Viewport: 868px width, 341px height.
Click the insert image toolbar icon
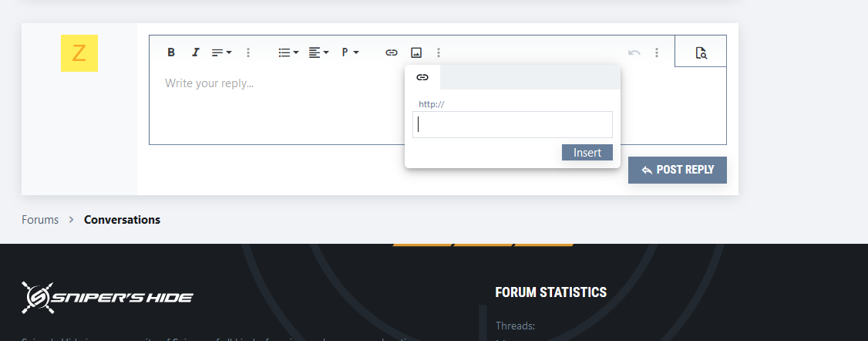pos(416,52)
